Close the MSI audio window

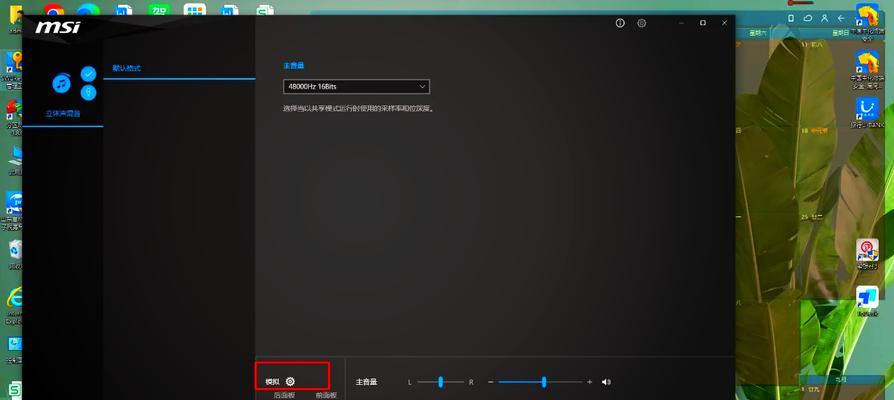pyautogui.click(x=724, y=23)
